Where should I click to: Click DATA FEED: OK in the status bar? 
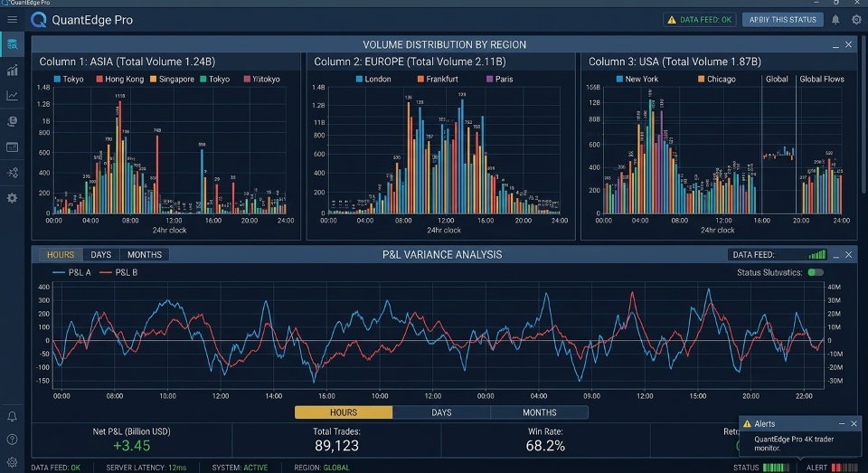pyautogui.click(x=55, y=468)
